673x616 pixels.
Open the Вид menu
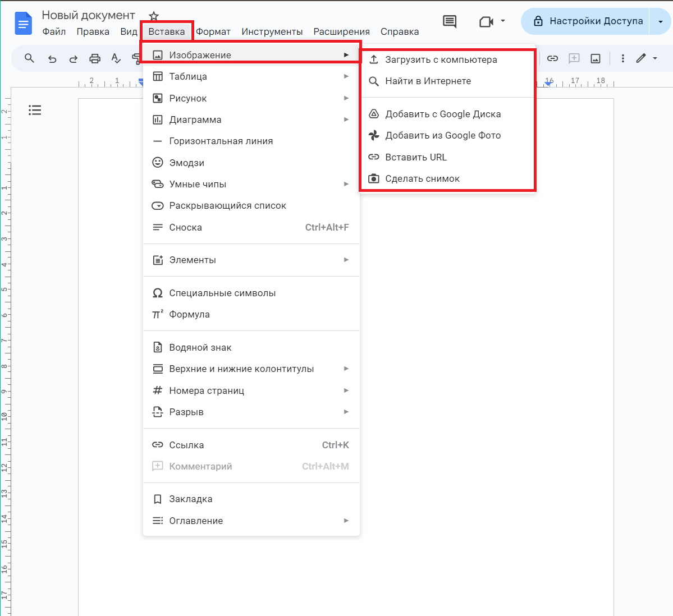[129, 32]
